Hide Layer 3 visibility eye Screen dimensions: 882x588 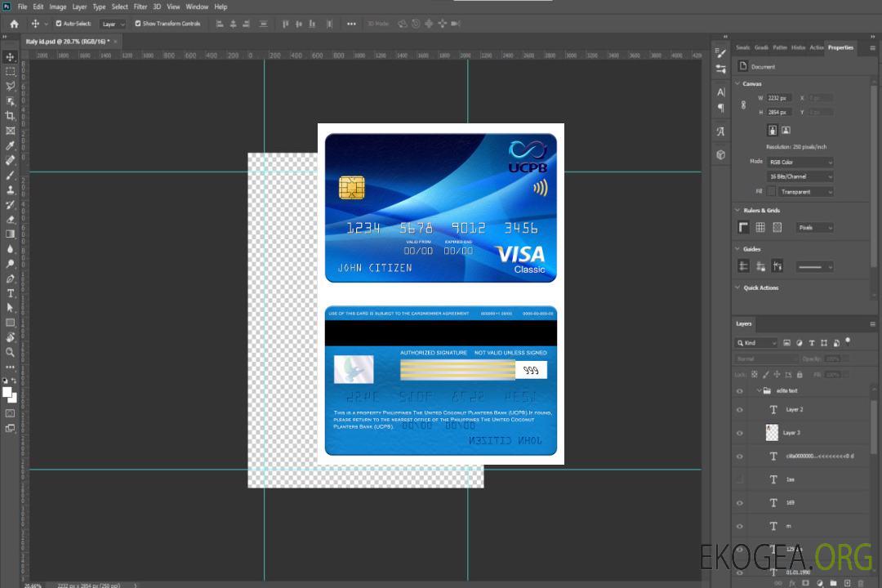[x=740, y=434]
